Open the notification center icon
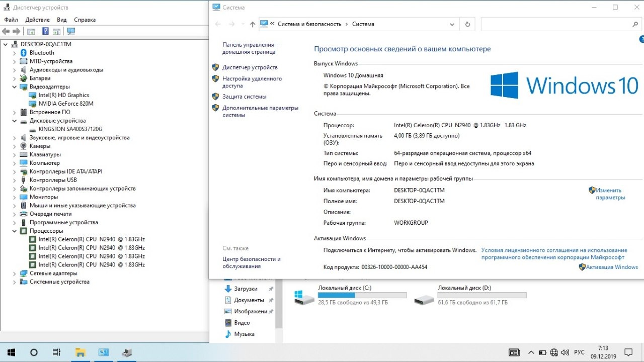 (628, 352)
